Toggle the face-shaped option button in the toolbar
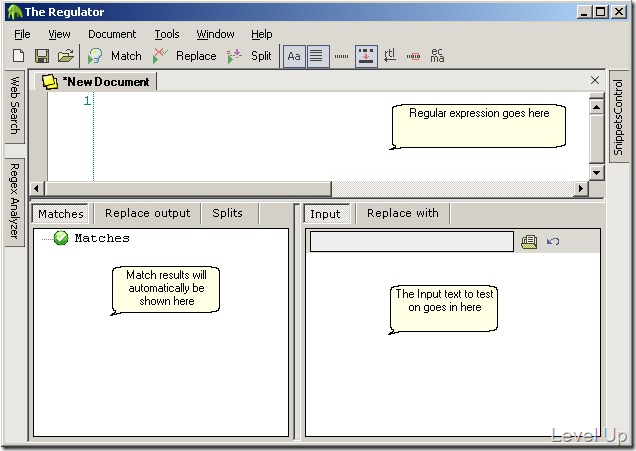This screenshot has width=636, height=451. tap(366, 56)
